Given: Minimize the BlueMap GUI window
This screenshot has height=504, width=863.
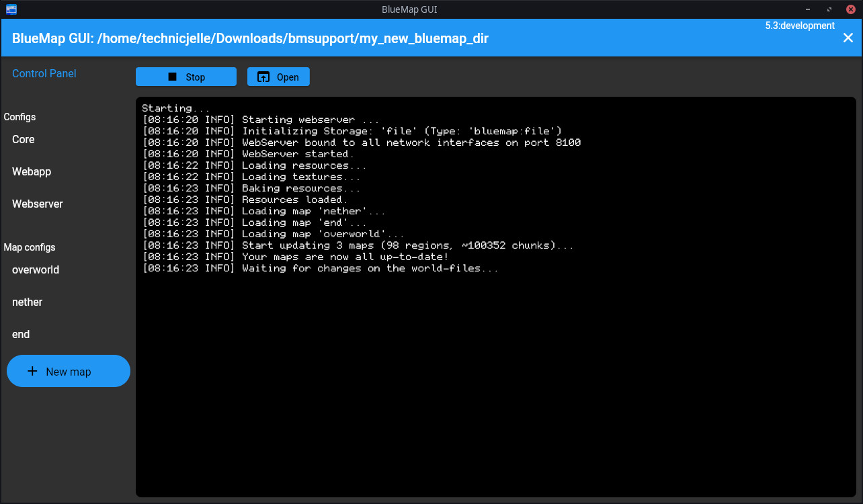Looking at the screenshot, I should pos(808,9).
